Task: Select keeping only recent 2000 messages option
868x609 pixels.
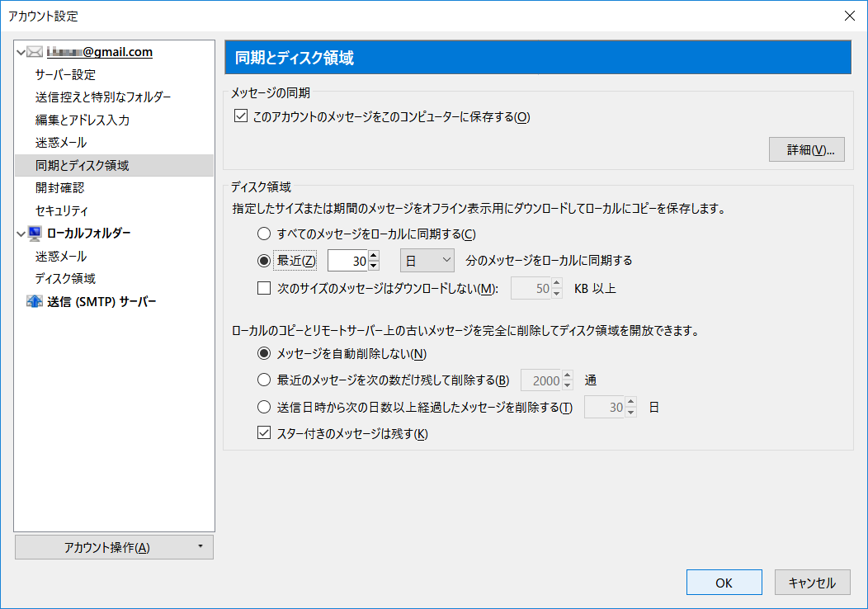Action: click(264, 380)
